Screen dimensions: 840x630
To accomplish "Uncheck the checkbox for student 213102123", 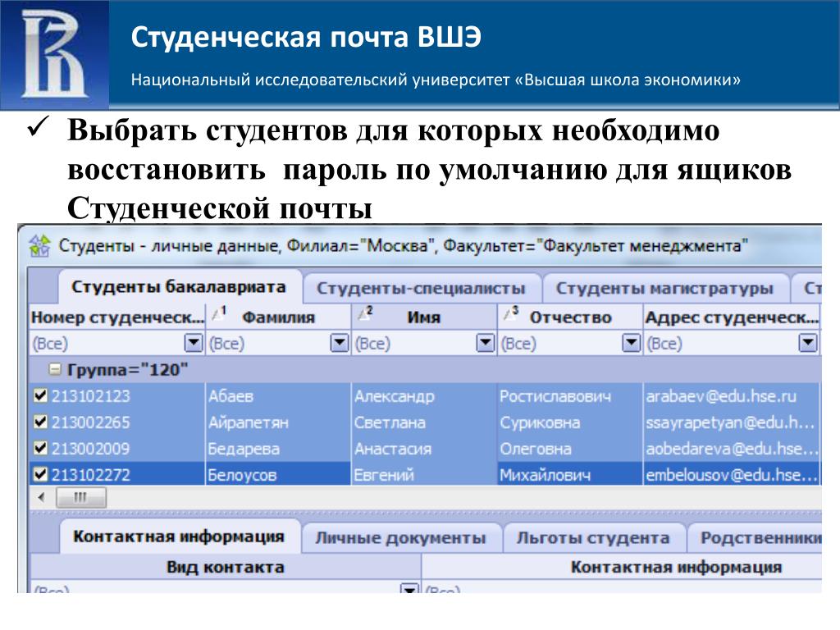I will pos(40,395).
